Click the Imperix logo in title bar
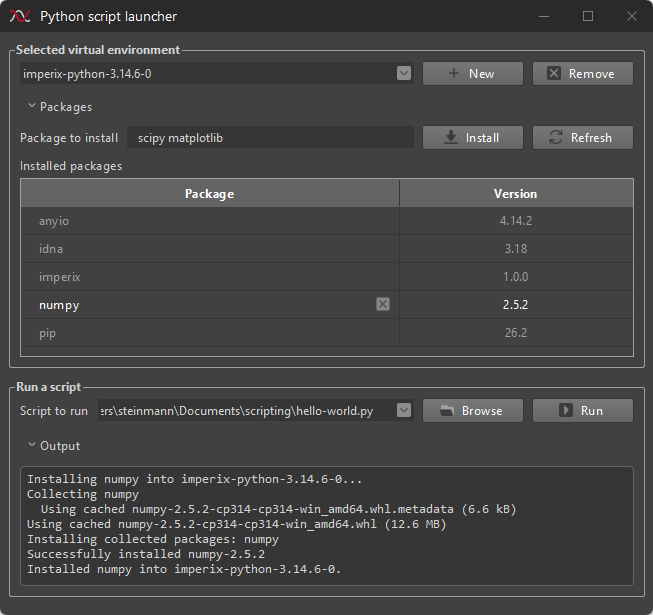Image resolution: width=653 pixels, height=615 pixels. 20,16
